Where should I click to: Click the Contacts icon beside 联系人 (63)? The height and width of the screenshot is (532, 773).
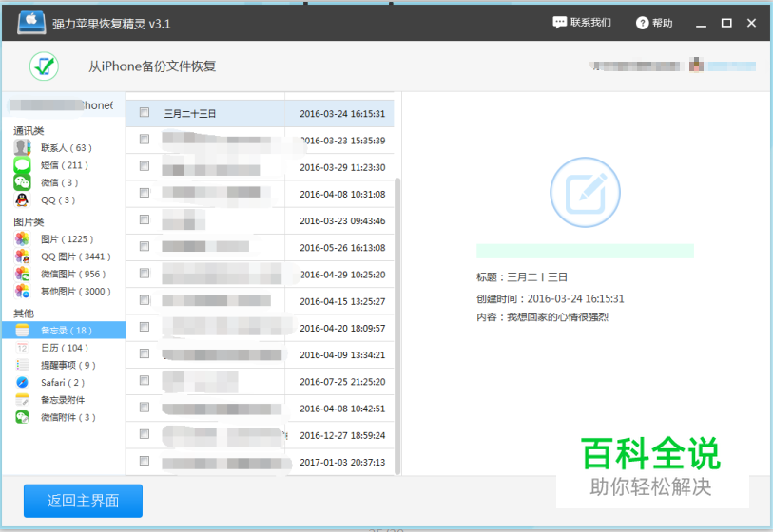[22, 147]
